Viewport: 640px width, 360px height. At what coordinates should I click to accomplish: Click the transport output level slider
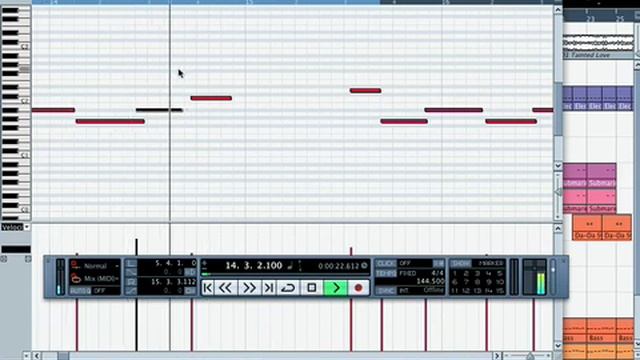point(553,276)
